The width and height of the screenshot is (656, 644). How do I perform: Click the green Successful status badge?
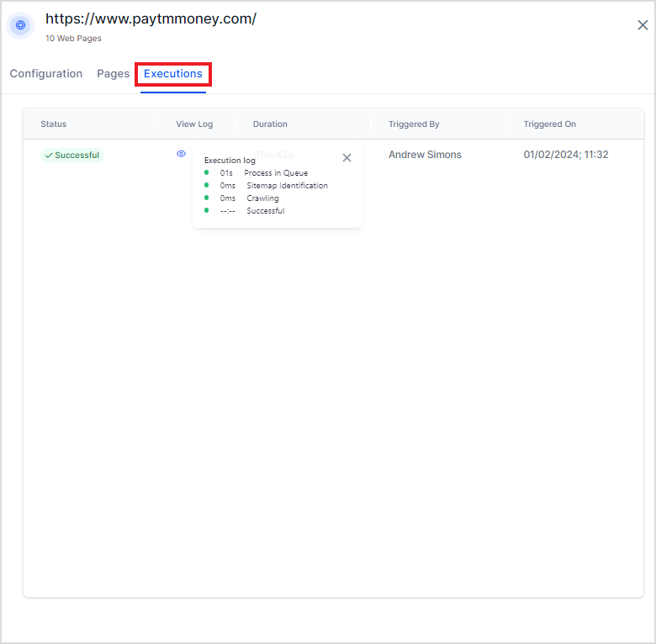71,156
